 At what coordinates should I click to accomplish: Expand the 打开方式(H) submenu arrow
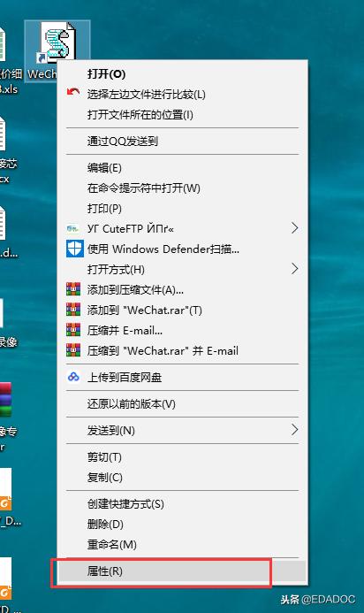[294, 269]
